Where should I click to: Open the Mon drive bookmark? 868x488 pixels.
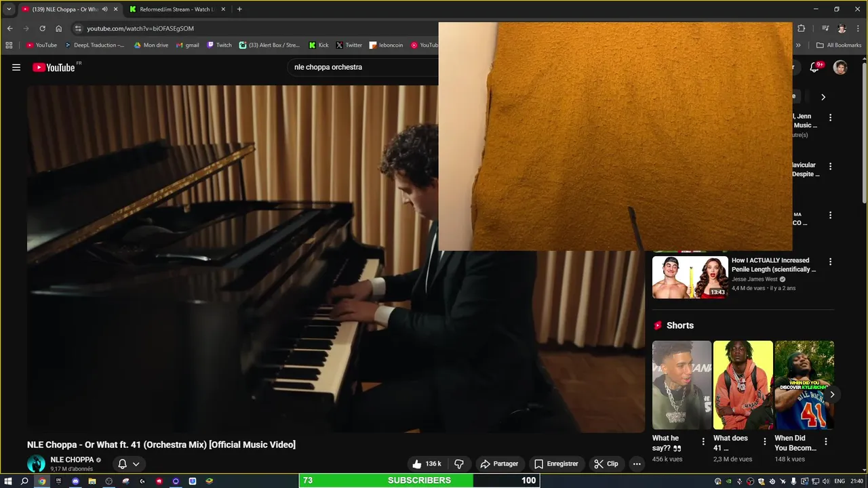click(x=151, y=45)
